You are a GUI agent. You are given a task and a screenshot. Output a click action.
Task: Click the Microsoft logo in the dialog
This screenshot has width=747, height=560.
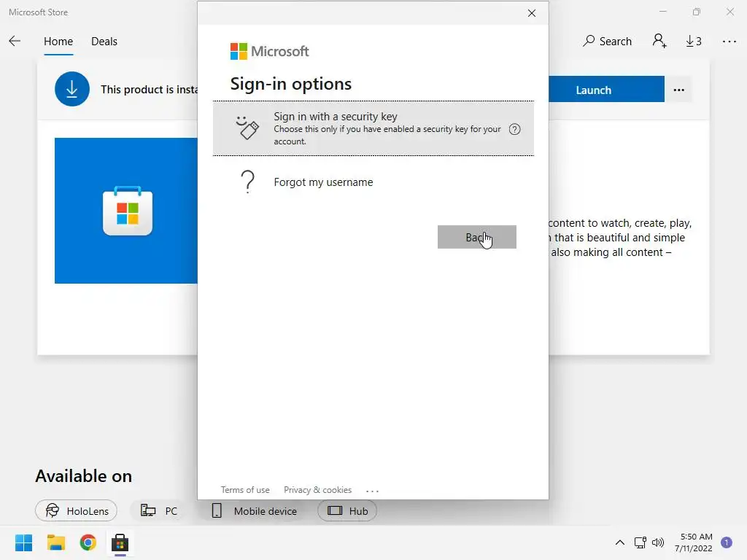pos(269,52)
